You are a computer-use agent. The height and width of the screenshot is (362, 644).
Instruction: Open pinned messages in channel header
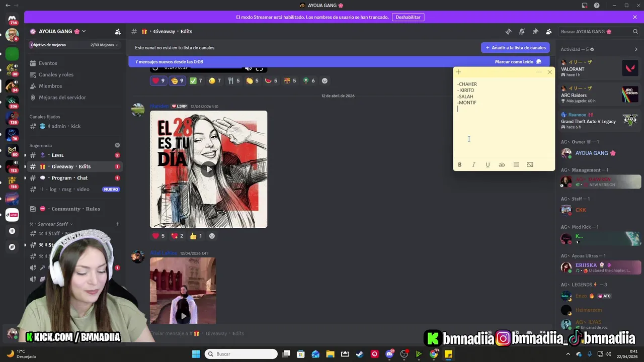(x=535, y=31)
